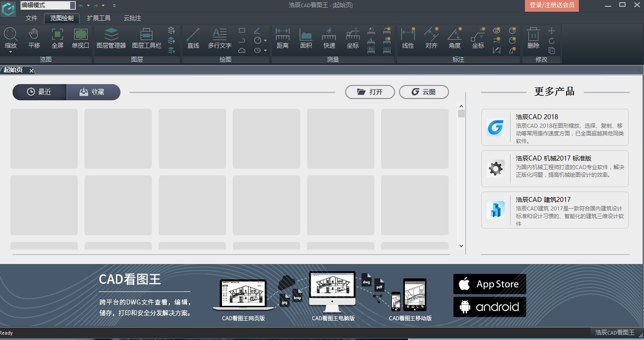Measure with the 距离 distance tool

pyautogui.click(x=283, y=38)
